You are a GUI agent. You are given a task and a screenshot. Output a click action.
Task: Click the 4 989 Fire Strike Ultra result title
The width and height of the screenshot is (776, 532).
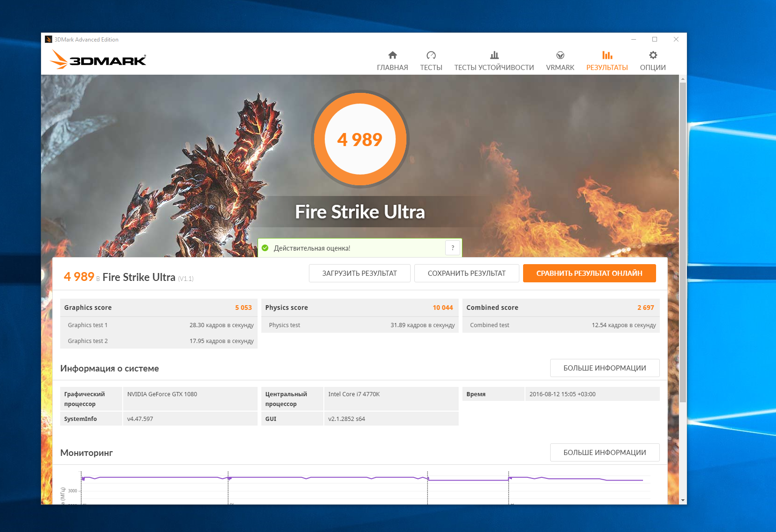(x=128, y=277)
